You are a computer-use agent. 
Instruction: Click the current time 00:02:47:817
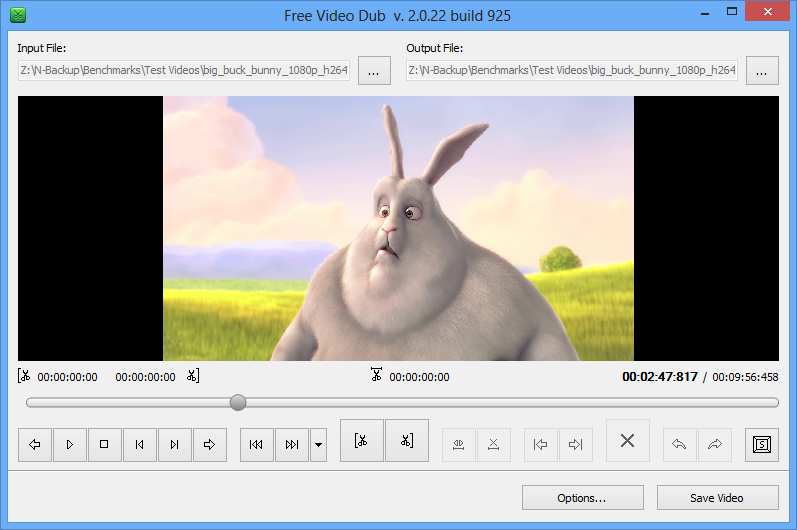coord(660,377)
